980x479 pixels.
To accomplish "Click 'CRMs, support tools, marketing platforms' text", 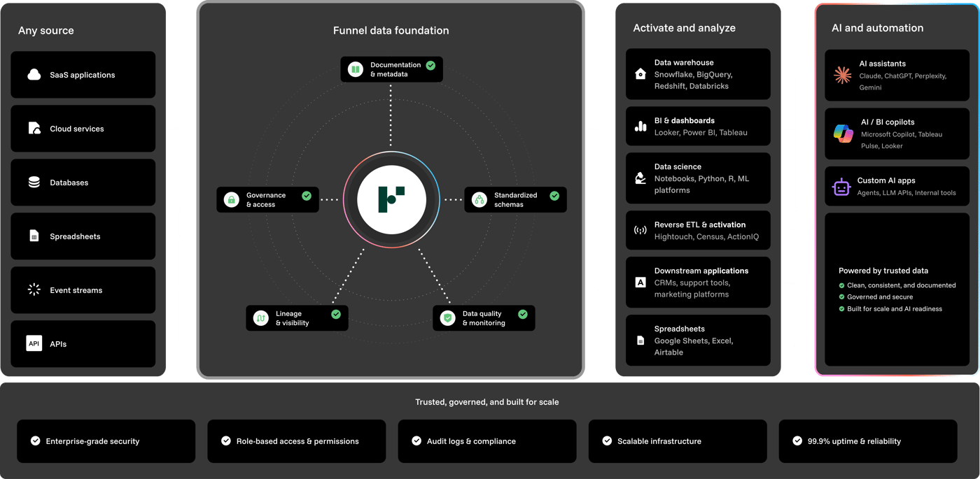I will tap(692, 289).
